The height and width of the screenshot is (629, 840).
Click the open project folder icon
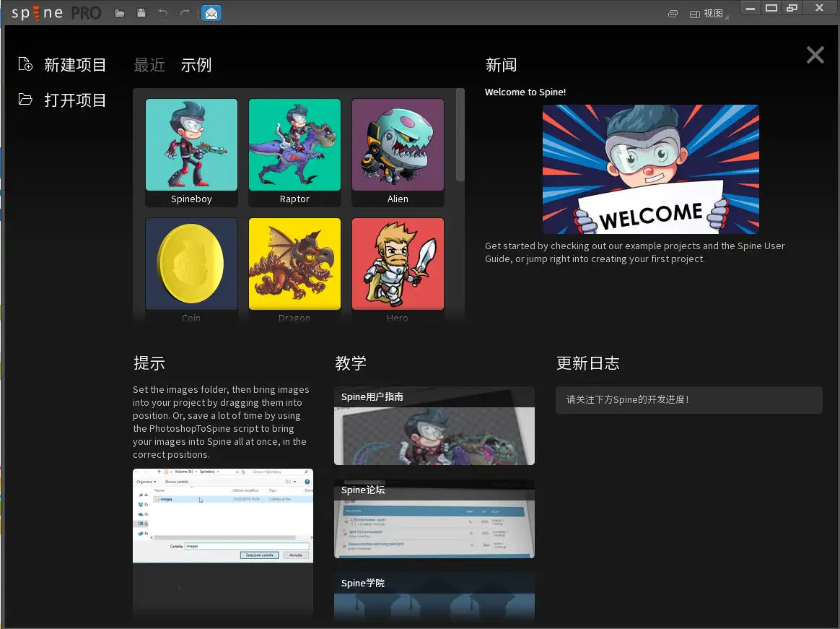pyautogui.click(x=25, y=99)
